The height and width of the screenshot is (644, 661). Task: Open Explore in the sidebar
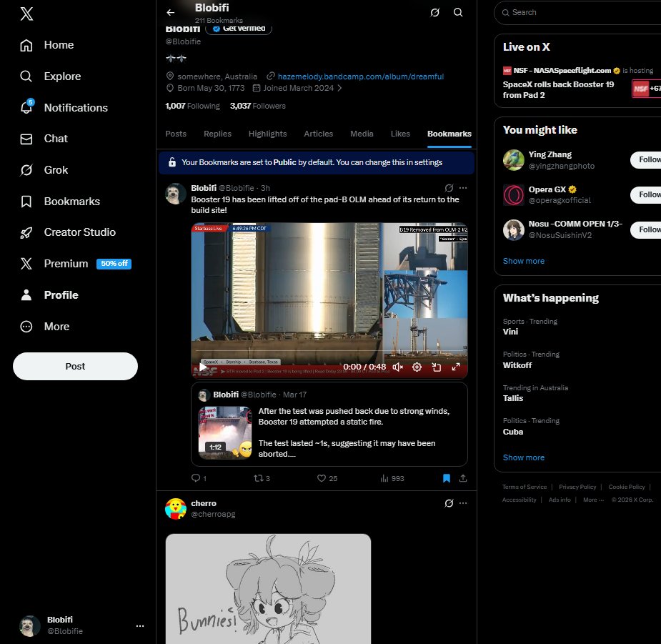click(x=51, y=76)
